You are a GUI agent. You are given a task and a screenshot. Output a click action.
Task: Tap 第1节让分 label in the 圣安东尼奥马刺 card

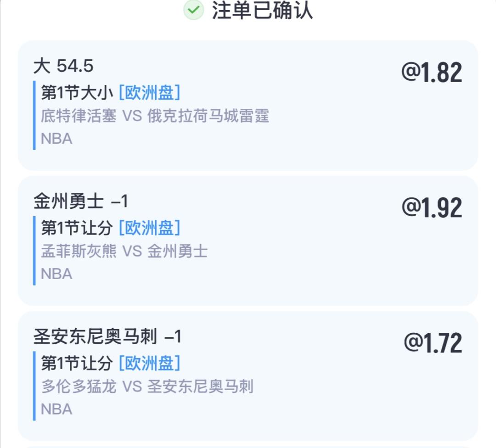pyautogui.click(x=77, y=364)
